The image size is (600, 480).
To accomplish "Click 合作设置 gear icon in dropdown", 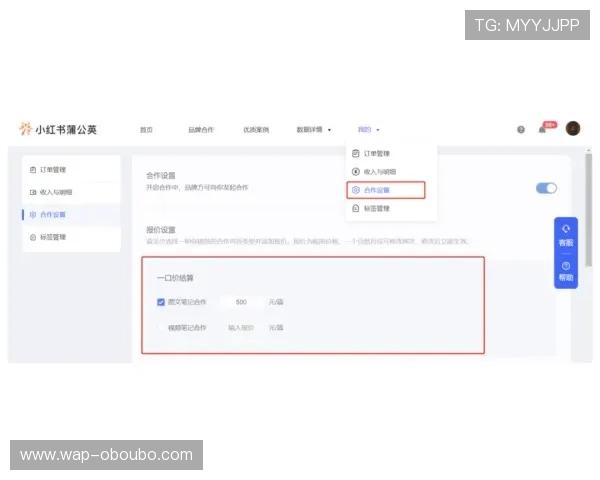I will [355, 190].
